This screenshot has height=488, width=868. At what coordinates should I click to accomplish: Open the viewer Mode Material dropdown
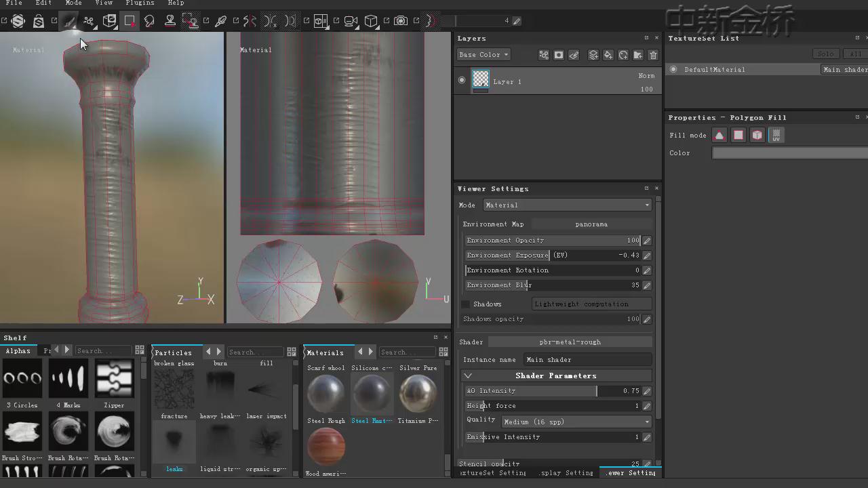tap(568, 205)
